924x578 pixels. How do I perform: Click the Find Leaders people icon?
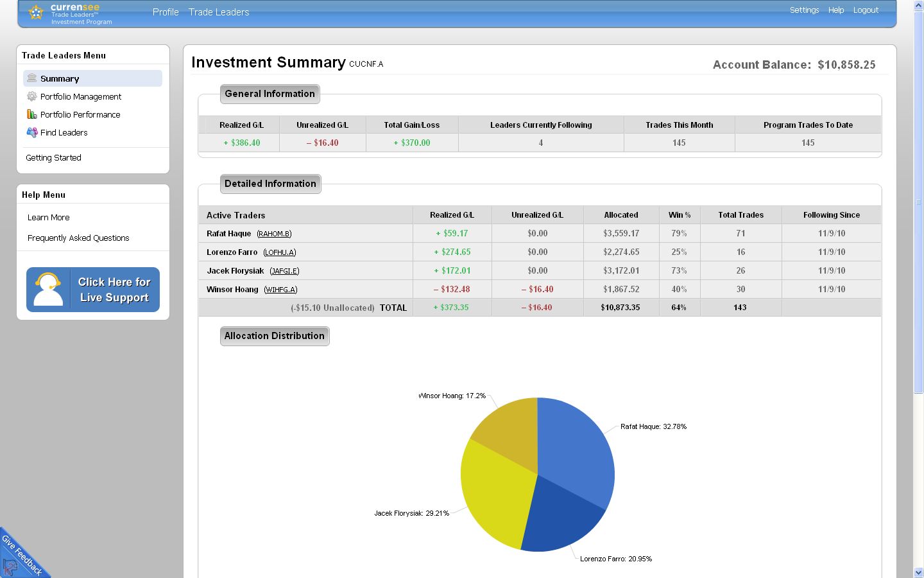[x=31, y=132]
